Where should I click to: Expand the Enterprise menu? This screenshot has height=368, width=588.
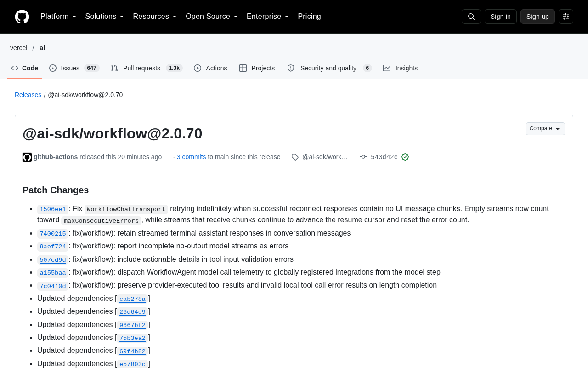pos(268,17)
